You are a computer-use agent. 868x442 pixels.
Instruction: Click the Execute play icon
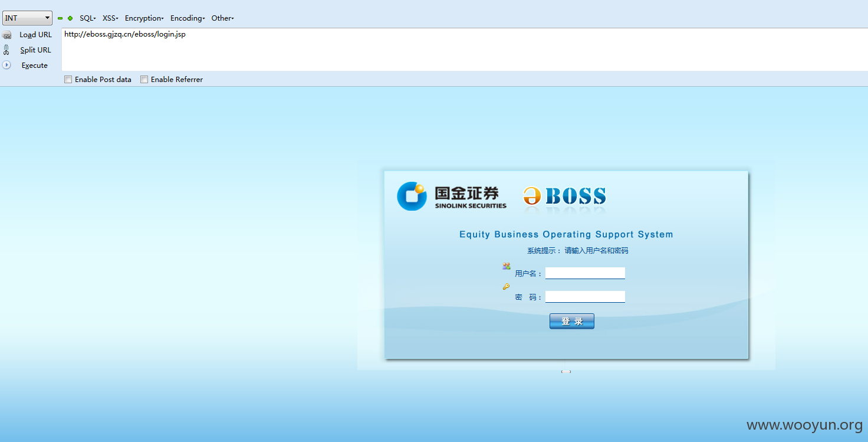6,65
